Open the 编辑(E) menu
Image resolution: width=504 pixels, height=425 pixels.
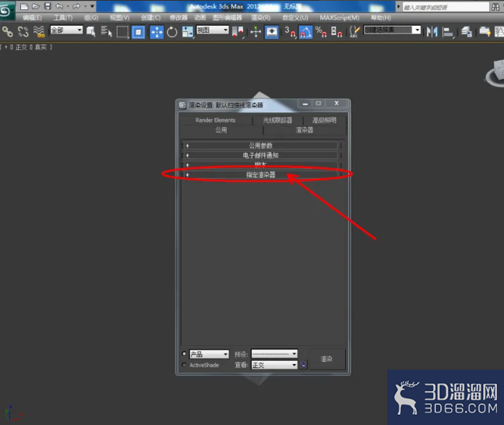pos(32,18)
